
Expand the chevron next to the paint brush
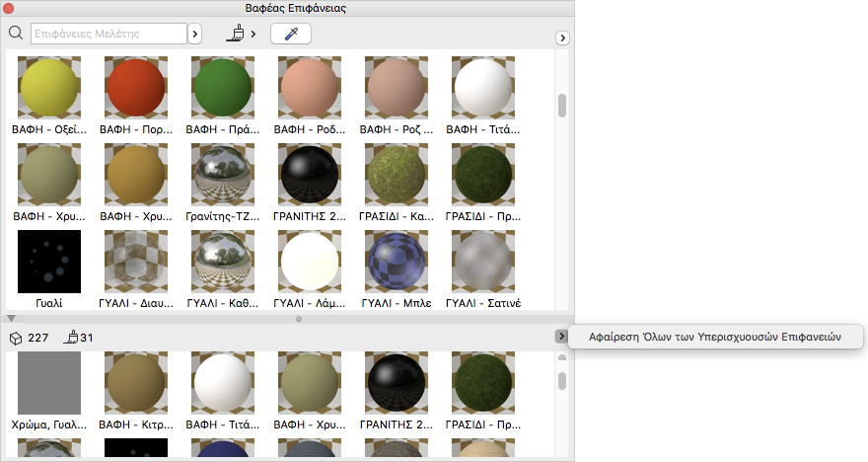point(253,34)
